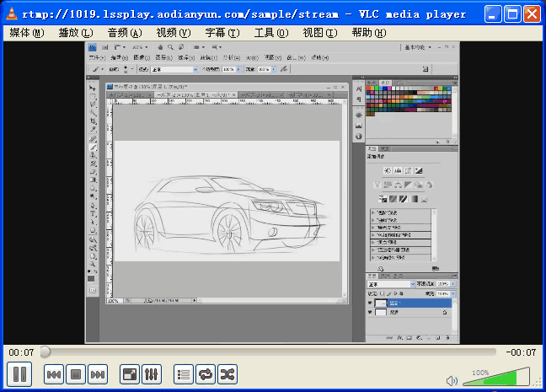Toggle the loop repeat mode
Screen dimensions: 546x392
206,374
